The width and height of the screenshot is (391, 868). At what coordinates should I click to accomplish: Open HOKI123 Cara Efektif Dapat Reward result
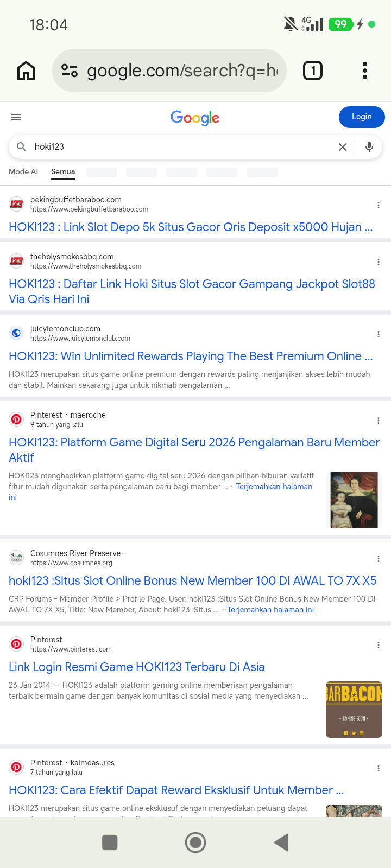pos(176,790)
